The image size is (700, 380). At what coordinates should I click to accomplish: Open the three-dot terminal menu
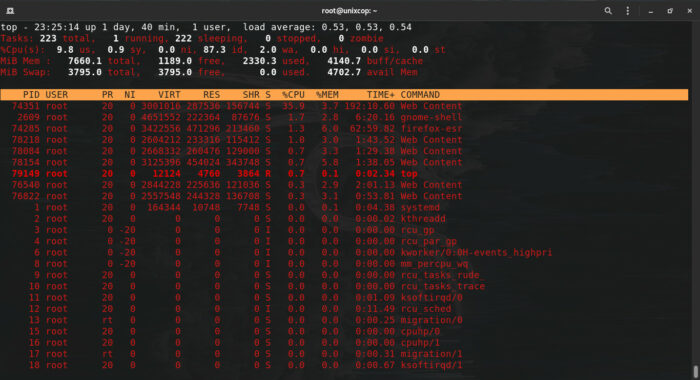pos(628,11)
